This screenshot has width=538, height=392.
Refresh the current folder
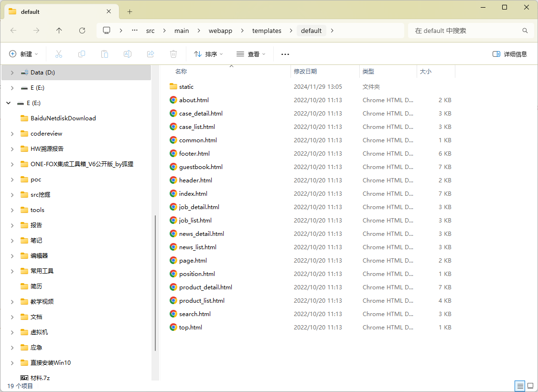[x=82, y=31]
